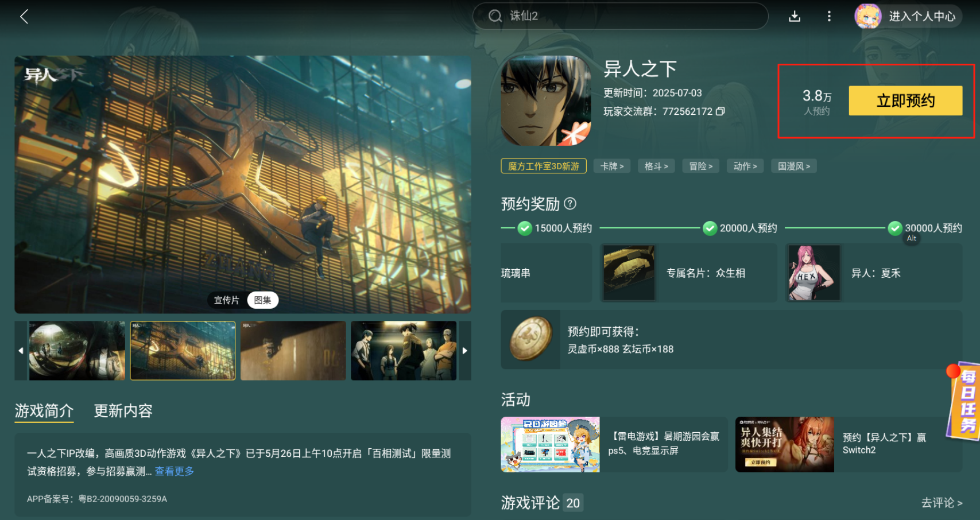Show next screenshots with right arrow
Image resolution: width=980 pixels, height=520 pixels.
pos(465,351)
